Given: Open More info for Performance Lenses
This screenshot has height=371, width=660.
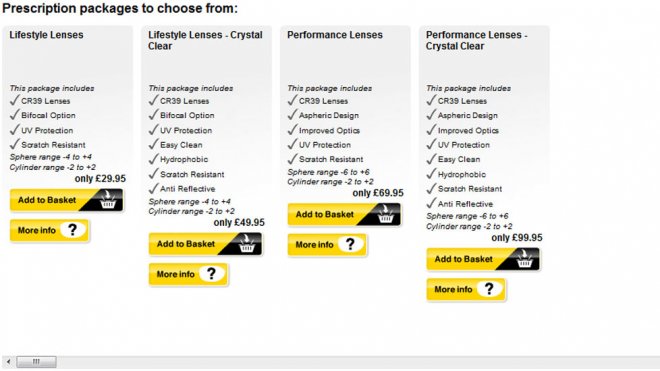Looking at the screenshot, I should pyautogui.click(x=327, y=245).
